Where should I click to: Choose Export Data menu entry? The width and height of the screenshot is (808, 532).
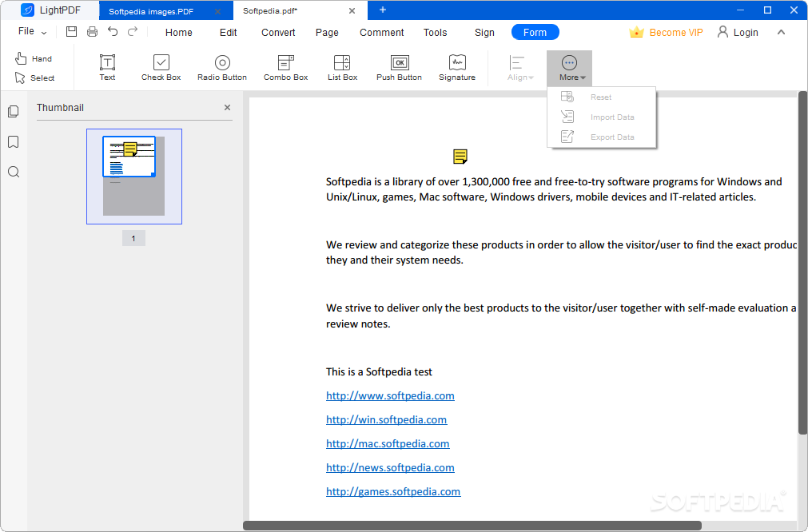click(601, 137)
